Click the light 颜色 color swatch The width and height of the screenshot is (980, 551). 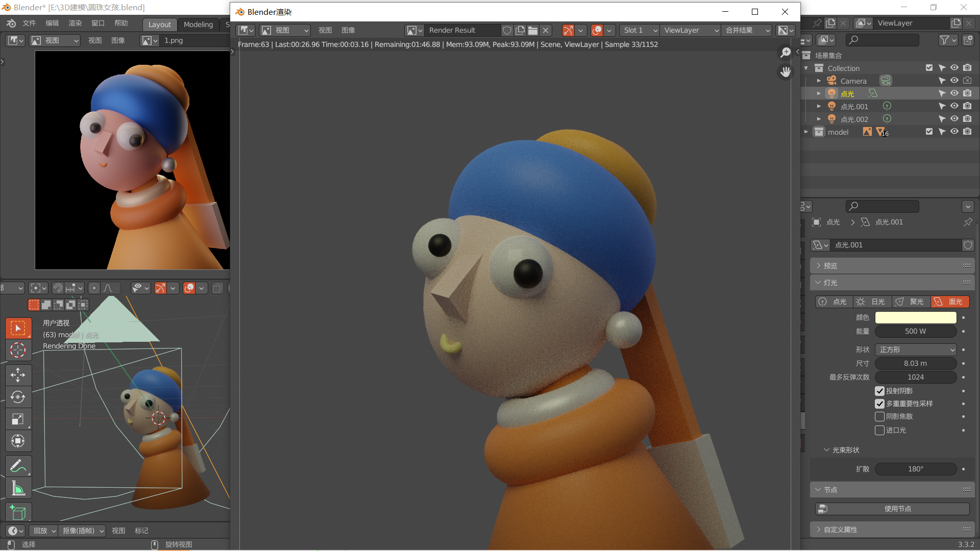click(916, 317)
